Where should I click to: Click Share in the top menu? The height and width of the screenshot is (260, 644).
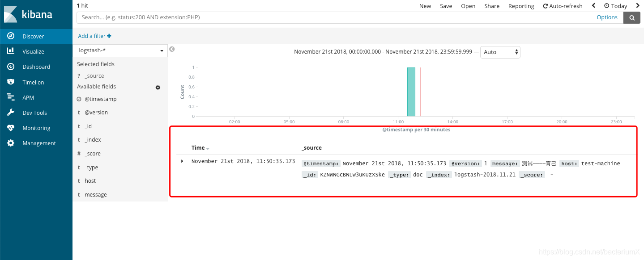492,6
